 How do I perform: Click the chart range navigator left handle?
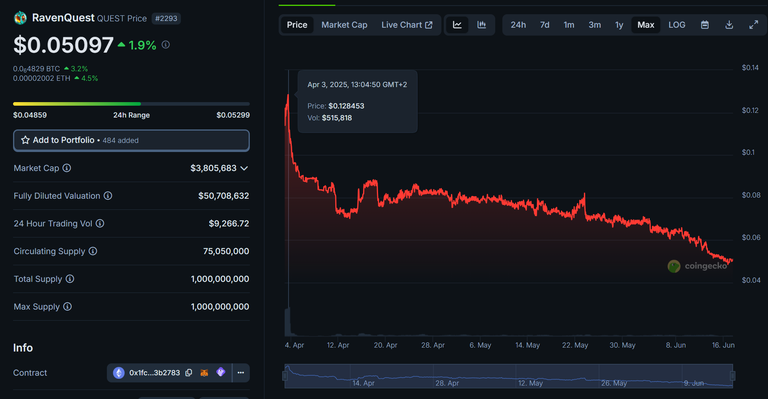click(x=285, y=376)
